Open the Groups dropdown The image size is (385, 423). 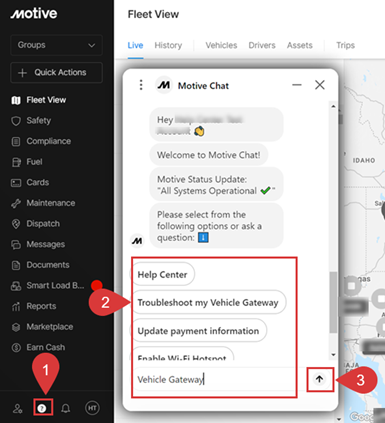[56, 45]
